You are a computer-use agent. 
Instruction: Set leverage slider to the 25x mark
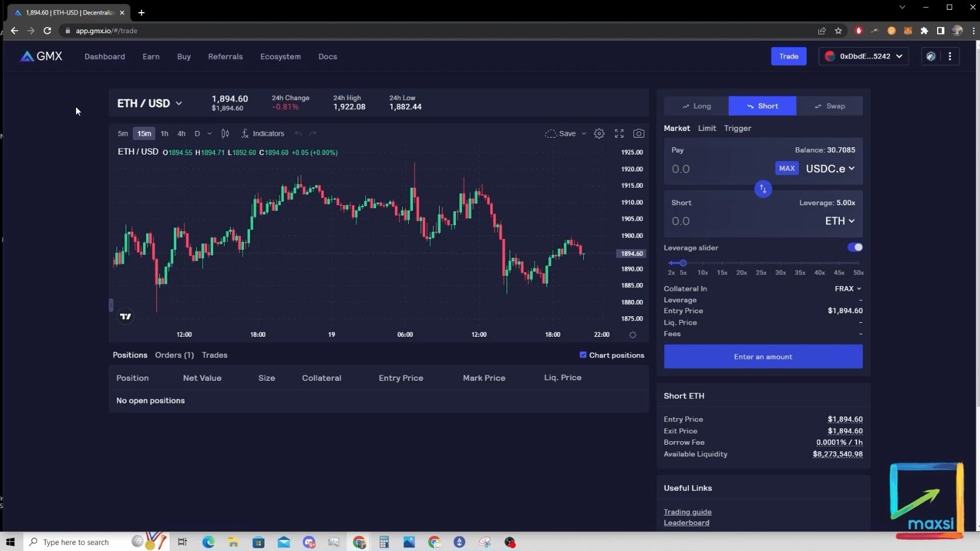[x=761, y=263]
